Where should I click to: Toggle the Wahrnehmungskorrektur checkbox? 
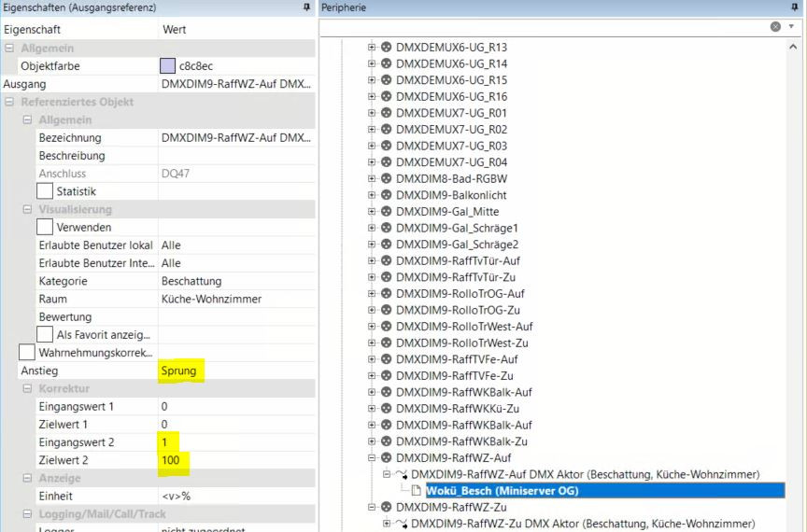tap(27, 353)
